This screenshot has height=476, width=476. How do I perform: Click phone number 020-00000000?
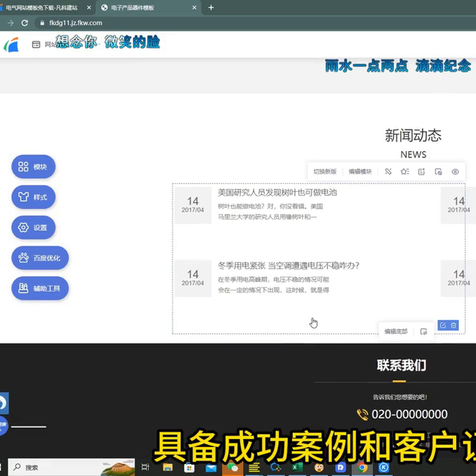tap(409, 414)
